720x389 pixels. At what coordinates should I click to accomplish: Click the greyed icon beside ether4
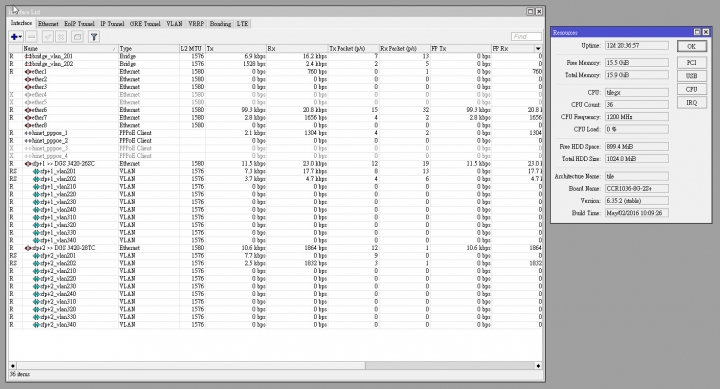[28, 95]
